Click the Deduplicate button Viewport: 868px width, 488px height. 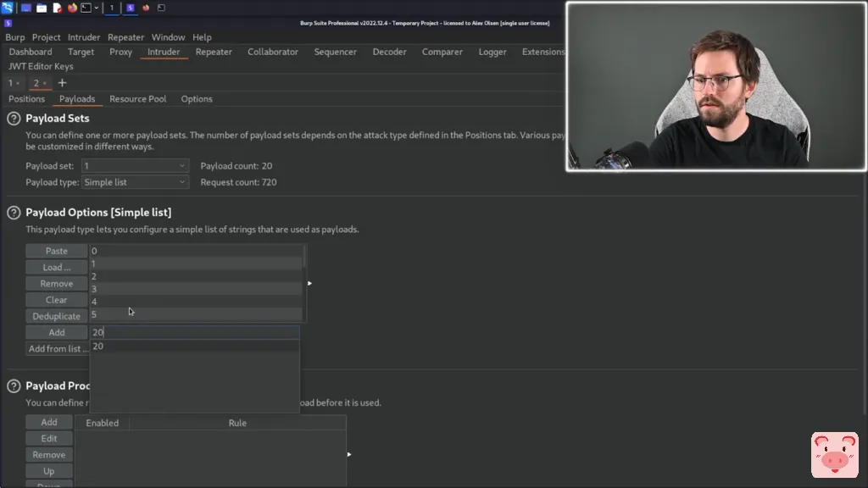(x=57, y=316)
